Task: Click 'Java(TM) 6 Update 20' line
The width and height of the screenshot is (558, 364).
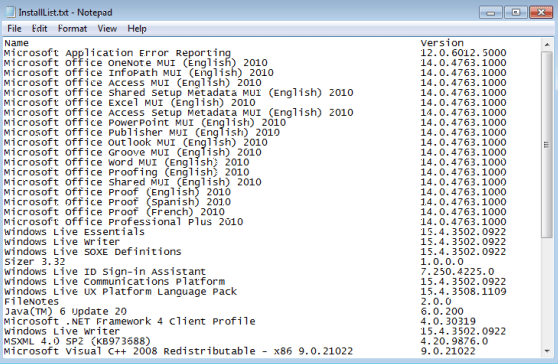Action: [65, 312]
